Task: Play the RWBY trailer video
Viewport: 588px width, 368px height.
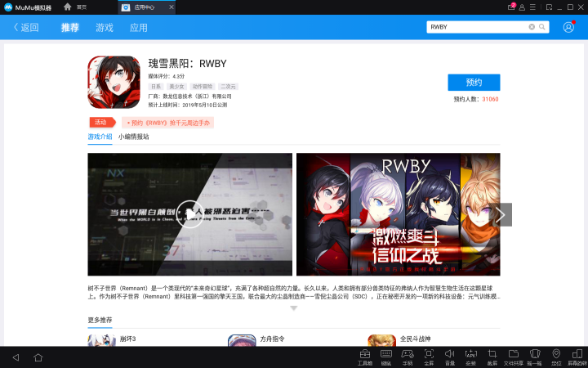Action: pyautogui.click(x=189, y=214)
